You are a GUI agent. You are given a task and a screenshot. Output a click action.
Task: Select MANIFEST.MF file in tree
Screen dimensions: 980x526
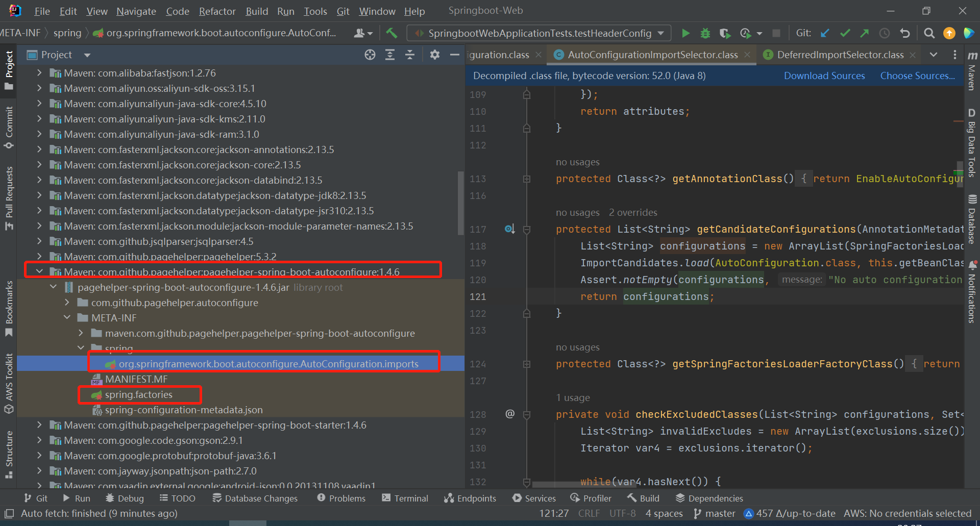pos(136,379)
